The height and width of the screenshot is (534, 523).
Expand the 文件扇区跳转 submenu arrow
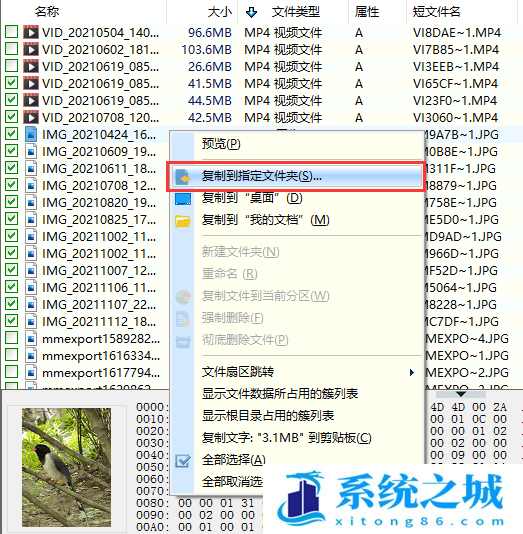(412, 372)
